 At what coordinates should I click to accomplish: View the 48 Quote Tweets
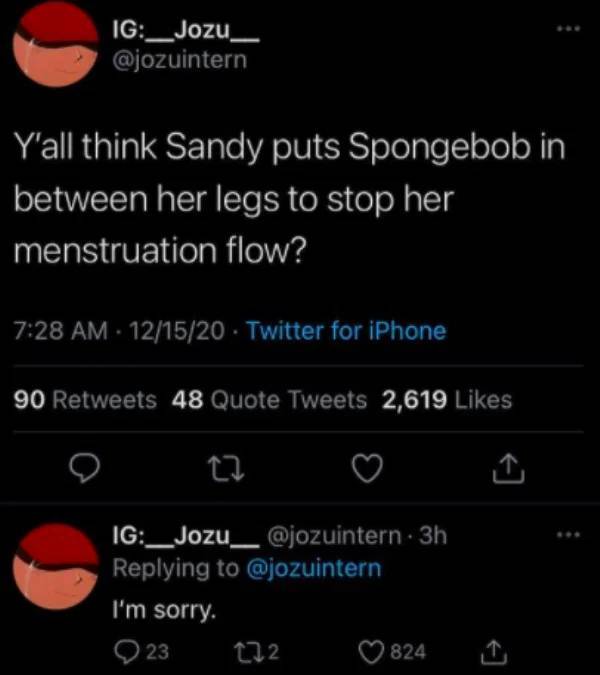click(270, 400)
